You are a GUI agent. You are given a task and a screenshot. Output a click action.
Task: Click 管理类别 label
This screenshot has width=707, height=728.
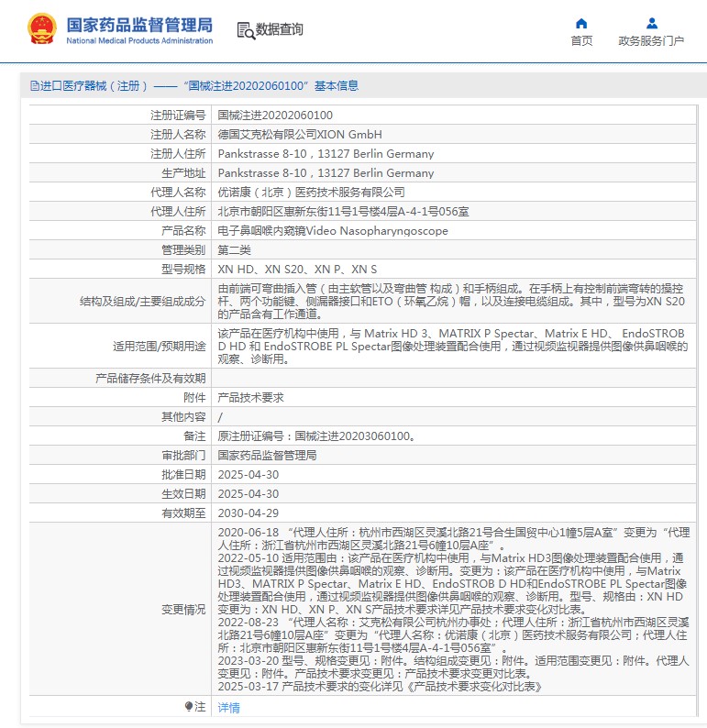183,250
